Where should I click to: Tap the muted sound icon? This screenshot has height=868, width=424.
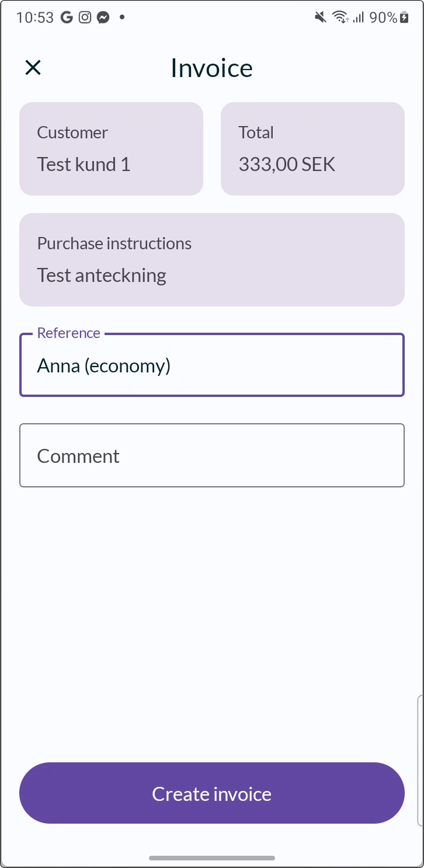pos(320,18)
